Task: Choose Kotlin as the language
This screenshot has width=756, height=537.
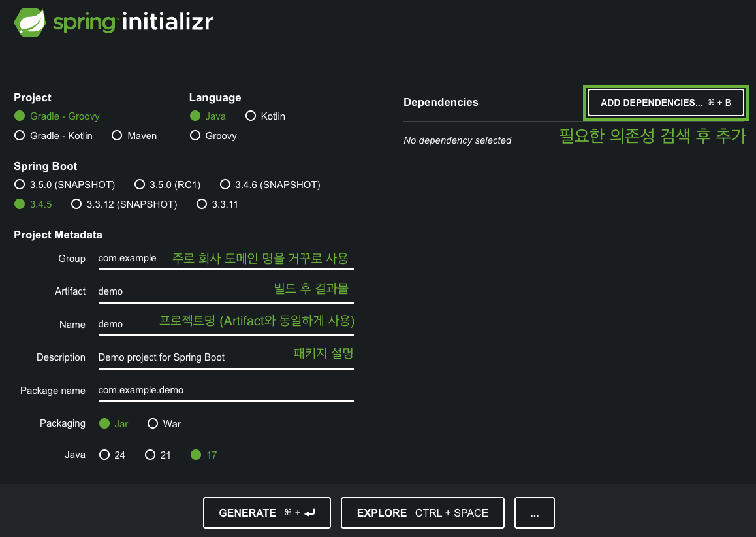Action: pos(265,116)
